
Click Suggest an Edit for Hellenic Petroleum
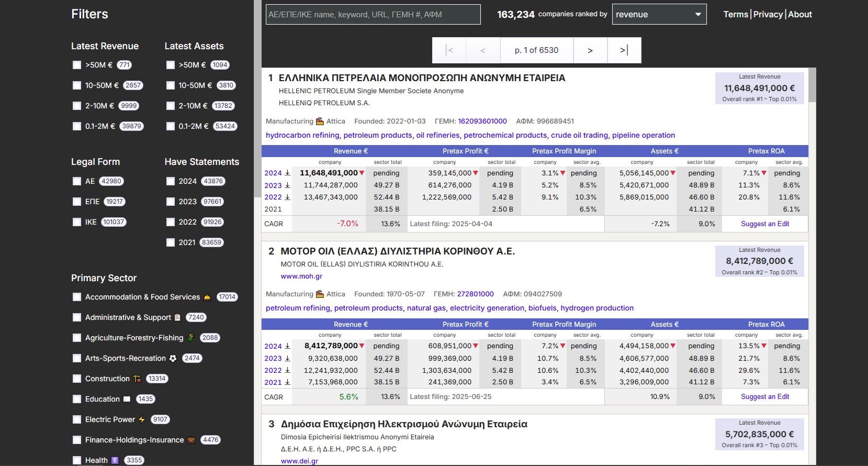point(764,224)
